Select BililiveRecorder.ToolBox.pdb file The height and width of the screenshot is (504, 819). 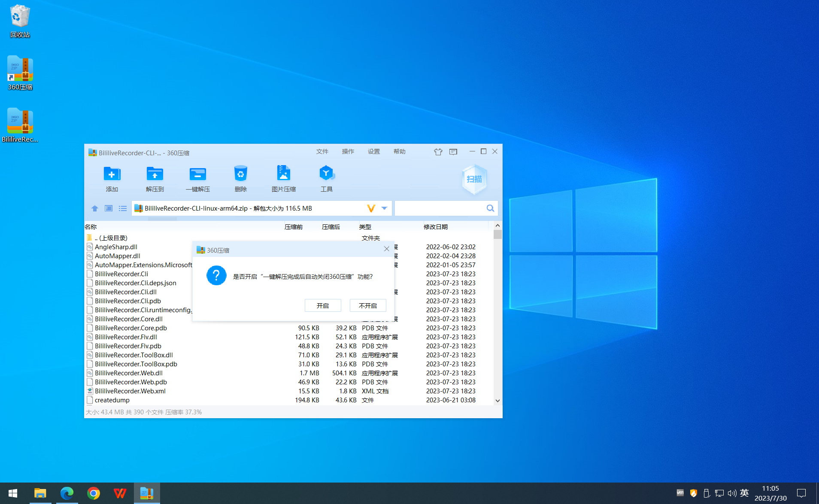(x=288, y=364)
